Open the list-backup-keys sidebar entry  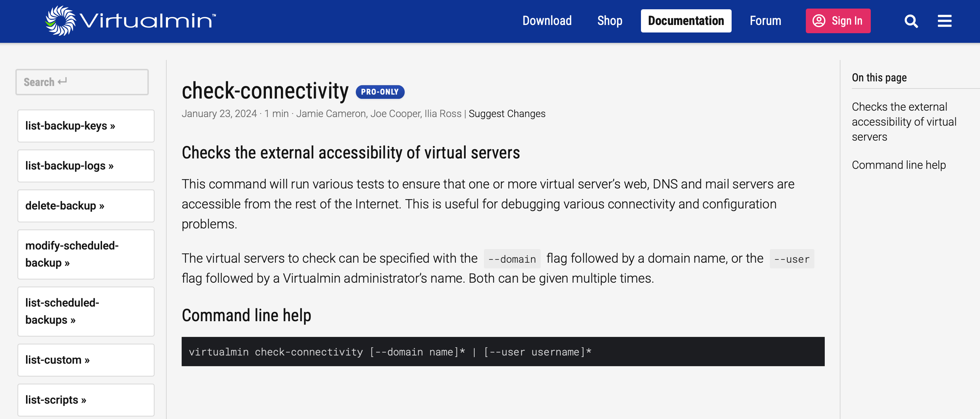point(86,126)
